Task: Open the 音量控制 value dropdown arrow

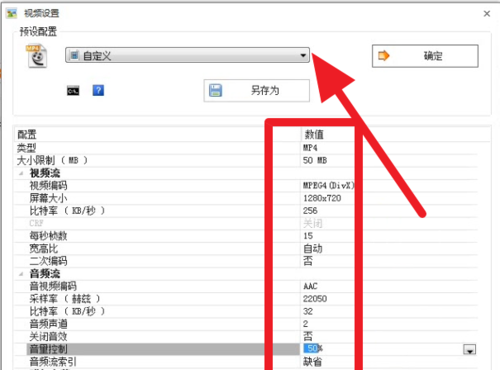Action: 469,349
